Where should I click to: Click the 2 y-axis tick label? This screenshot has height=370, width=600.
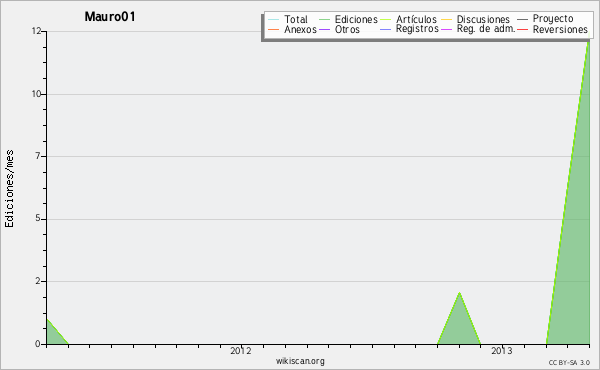[x=38, y=281]
